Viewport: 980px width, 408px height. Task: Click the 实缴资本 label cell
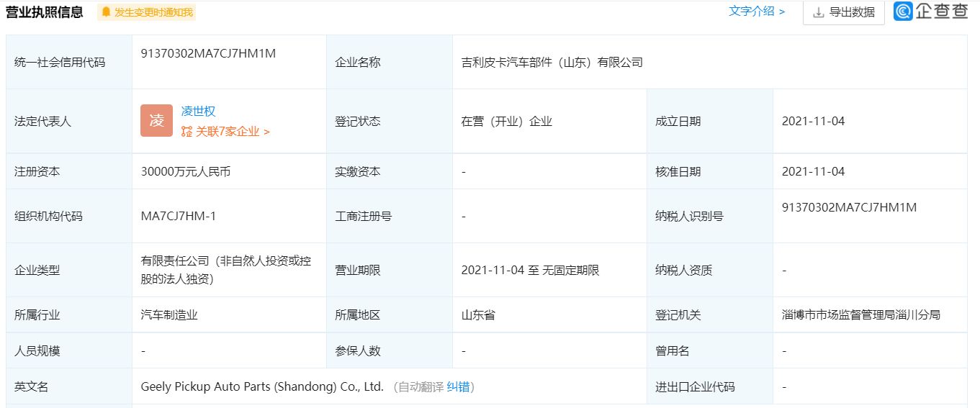click(390, 172)
